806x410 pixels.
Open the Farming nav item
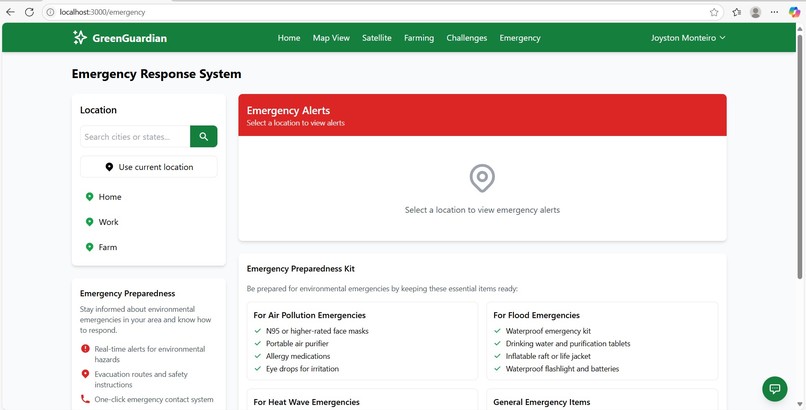click(419, 38)
